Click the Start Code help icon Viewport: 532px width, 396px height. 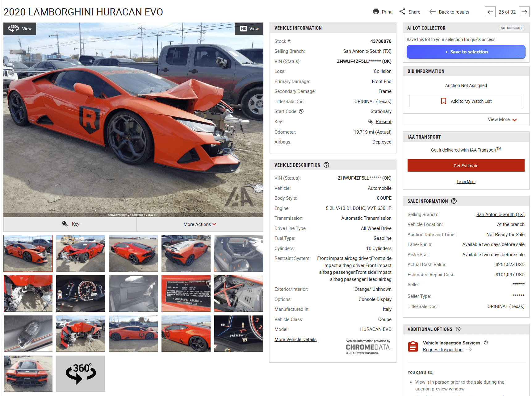(302, 111)
